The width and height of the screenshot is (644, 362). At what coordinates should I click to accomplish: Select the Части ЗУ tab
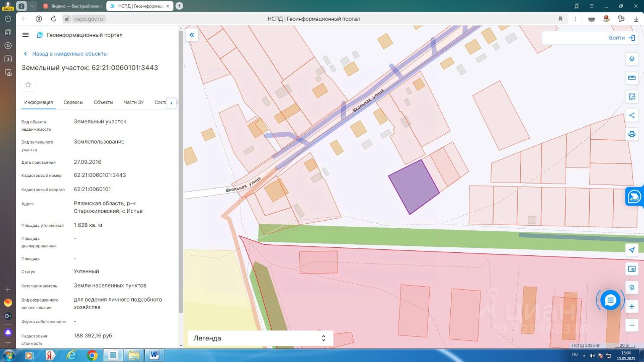click(134, 103)
